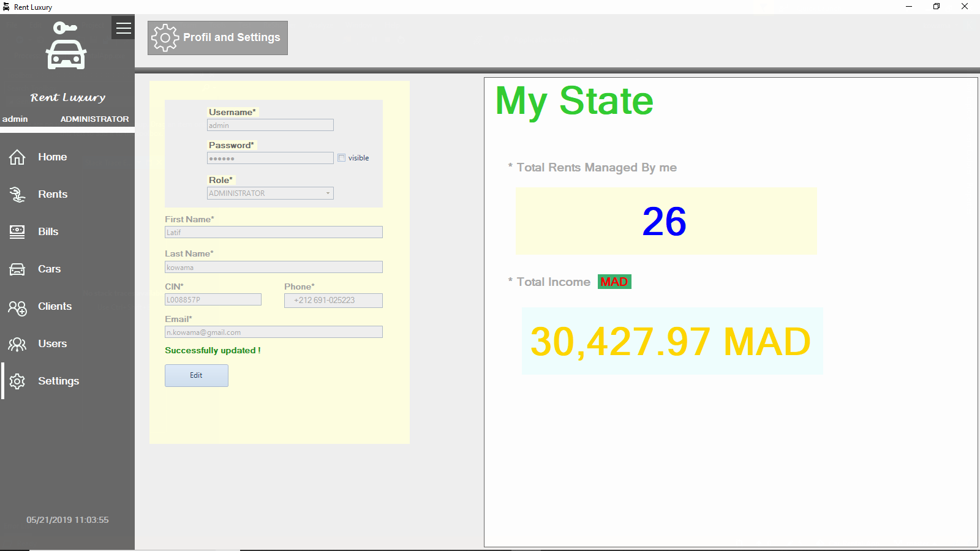Expand the Role ADMINISTRATOR dropdown
Viewport: 980px width, 551px height.
[270, 193]
